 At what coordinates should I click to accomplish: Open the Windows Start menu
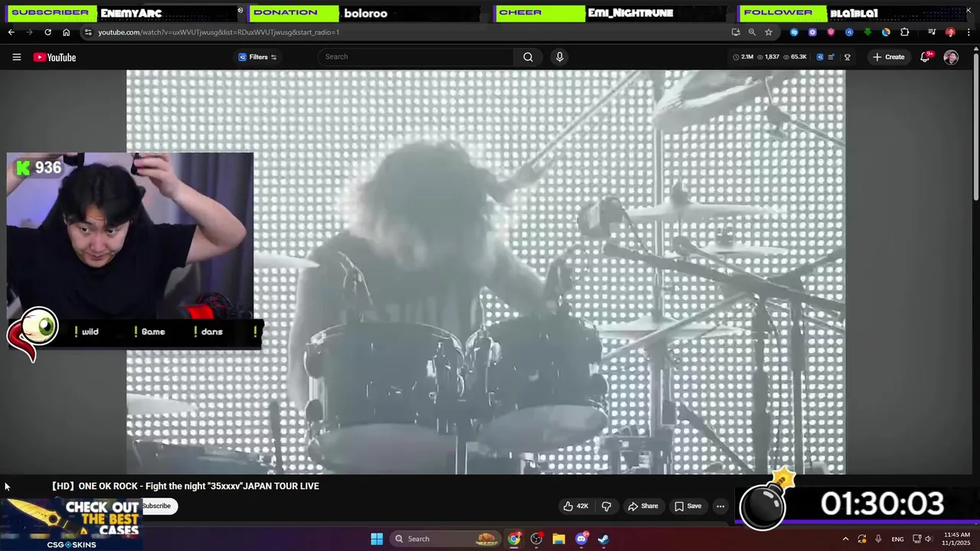pos(377,539)
